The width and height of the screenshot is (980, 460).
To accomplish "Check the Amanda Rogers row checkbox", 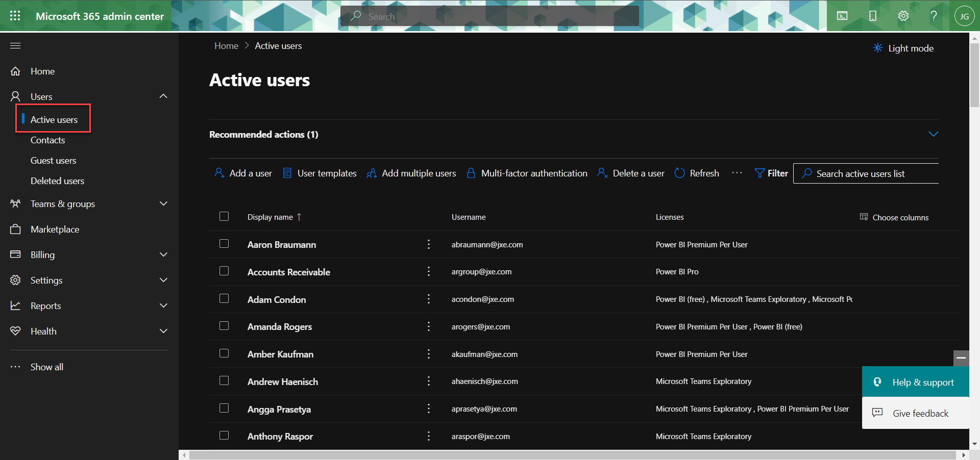I will pos(224,326).
